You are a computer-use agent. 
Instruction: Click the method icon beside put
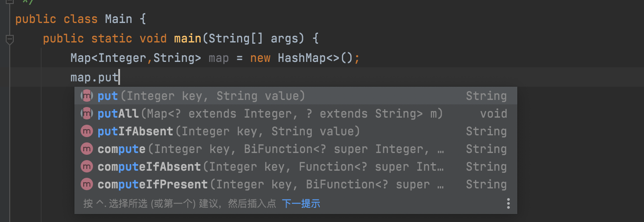coord(86,96)
